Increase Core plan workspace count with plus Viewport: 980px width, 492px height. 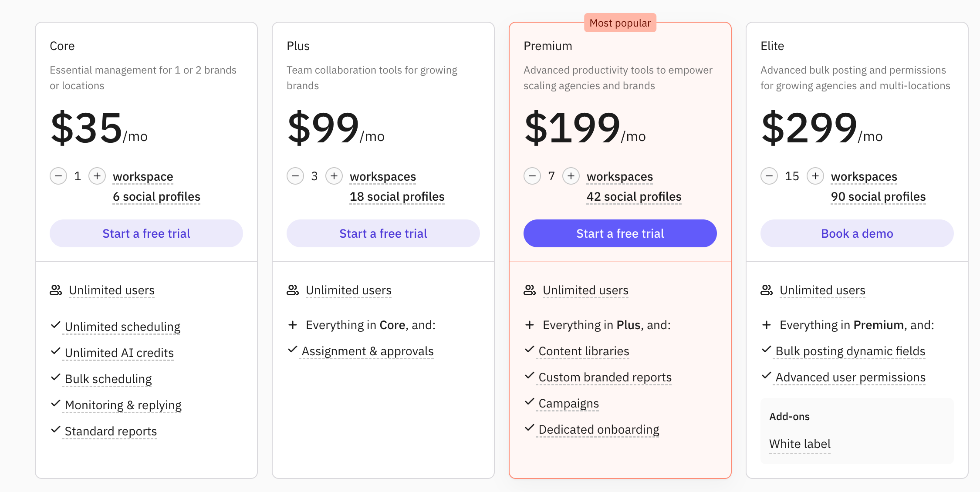click(97, 176)
